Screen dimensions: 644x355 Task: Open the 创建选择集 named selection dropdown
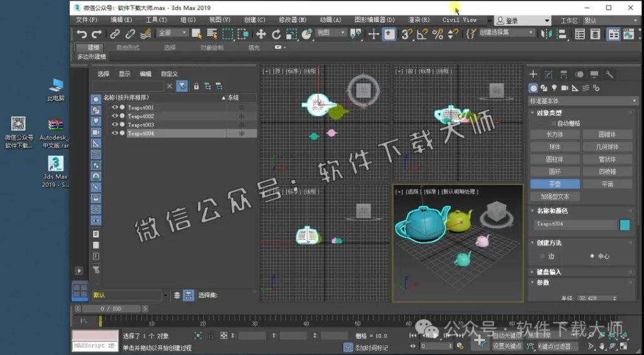click(508, 33)
